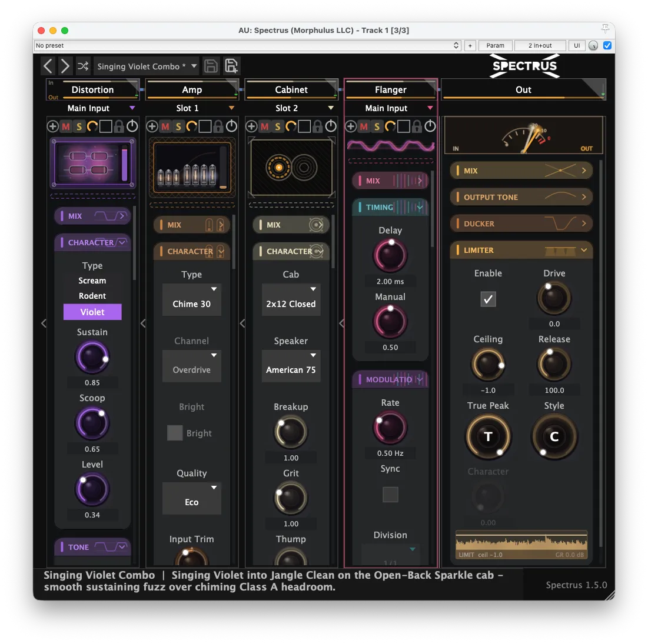The image size is (648, 644).
Task: Open Speaker American 75 dropdown
Action: (x=291, y=366)
